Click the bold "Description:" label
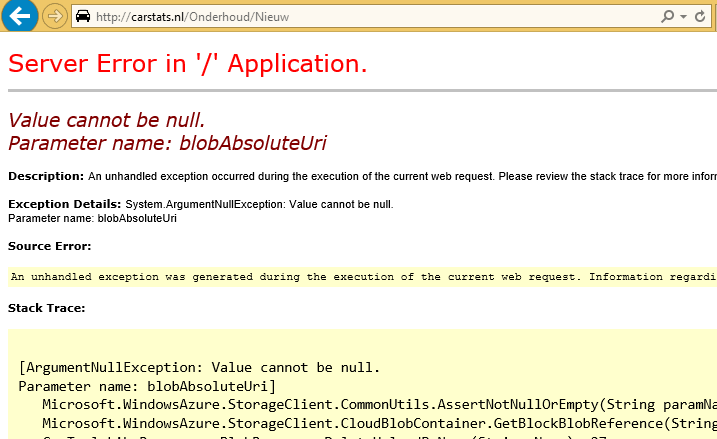This screenshot has height=439, width=717. click(46, 176)
